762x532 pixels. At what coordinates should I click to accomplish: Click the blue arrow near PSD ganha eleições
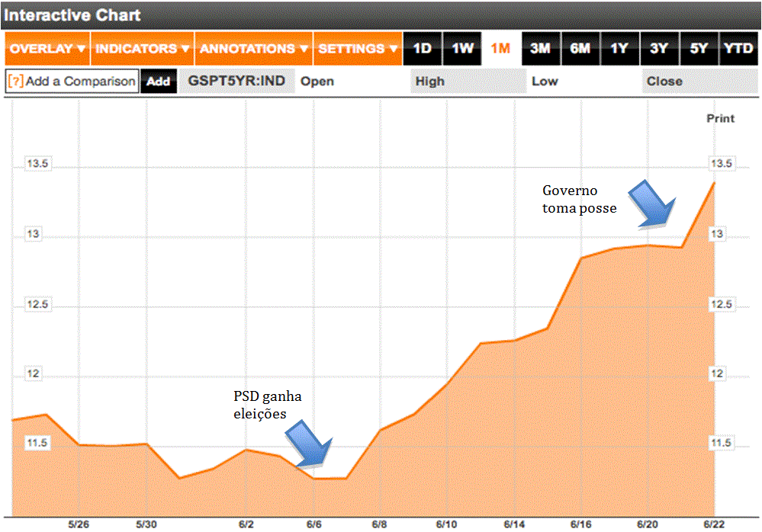[x=309, y=444]
